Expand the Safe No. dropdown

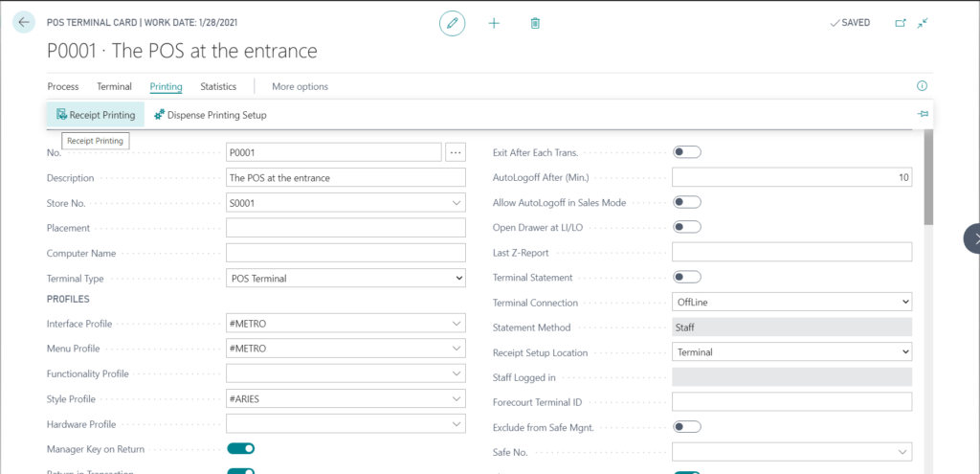pos(902,451)
